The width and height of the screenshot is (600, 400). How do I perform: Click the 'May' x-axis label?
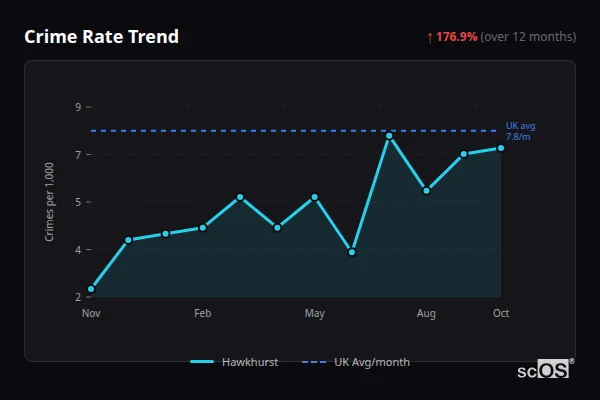(315, 313)
